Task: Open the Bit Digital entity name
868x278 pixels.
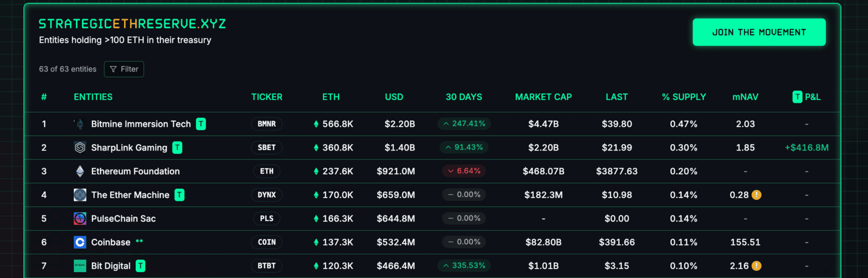Action: pyautogui.click(x=111, y=266)
